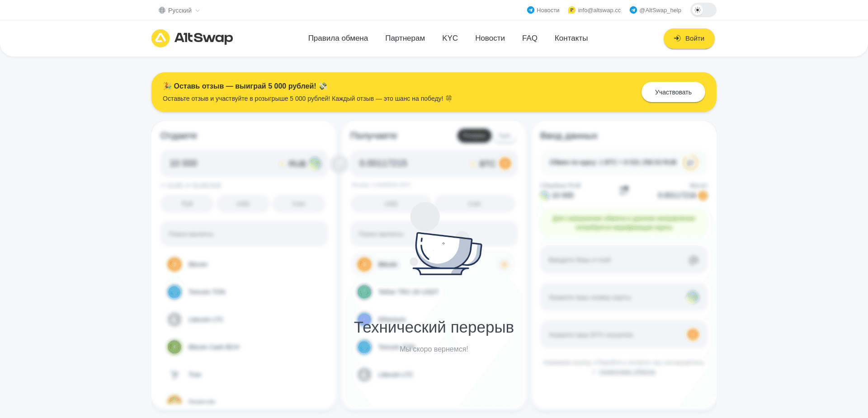Open the Контакты page

pyautogui.click(x=571, y=38)
